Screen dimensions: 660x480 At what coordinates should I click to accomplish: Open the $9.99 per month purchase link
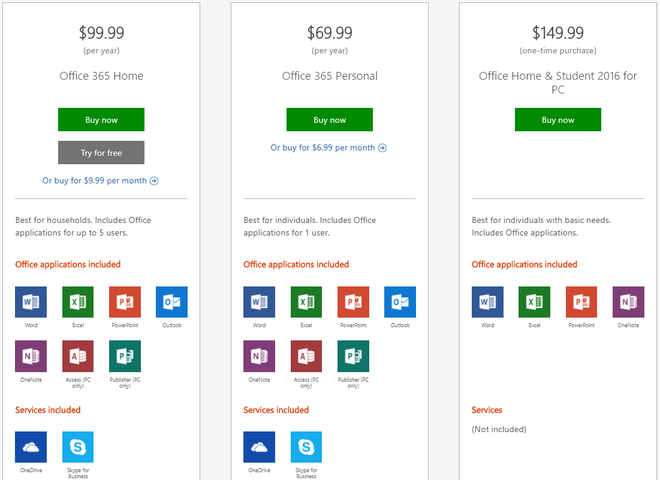tap(100, 181)
